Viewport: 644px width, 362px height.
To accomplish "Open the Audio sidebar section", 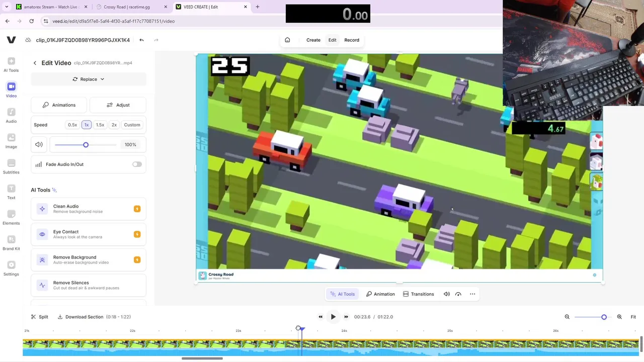I will 11,116.
